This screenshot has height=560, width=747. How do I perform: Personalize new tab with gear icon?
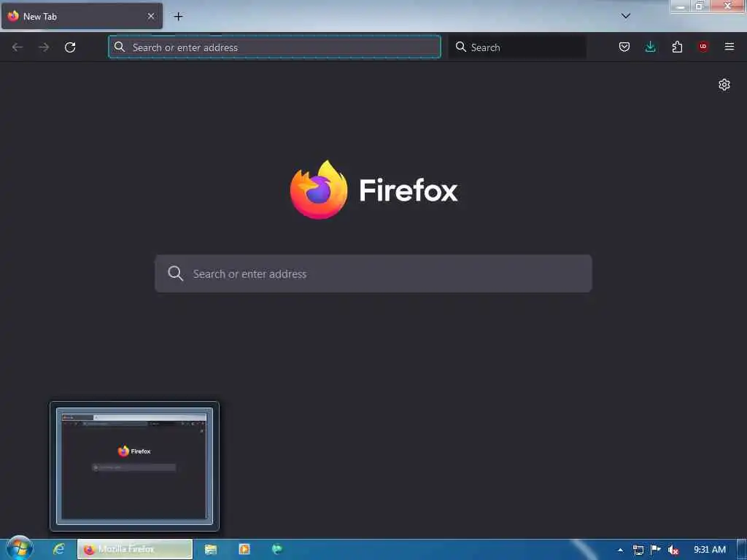724,85
